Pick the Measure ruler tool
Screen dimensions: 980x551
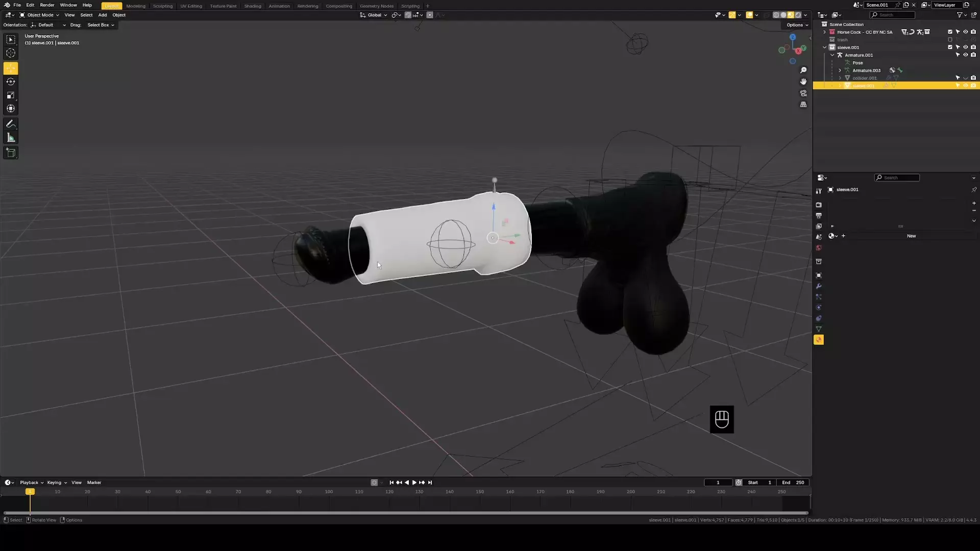click(x=11, y=138)
